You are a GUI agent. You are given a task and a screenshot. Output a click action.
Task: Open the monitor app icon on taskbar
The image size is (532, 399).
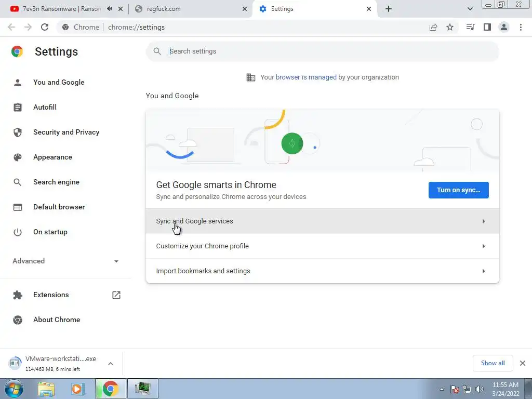click(142, 389)
